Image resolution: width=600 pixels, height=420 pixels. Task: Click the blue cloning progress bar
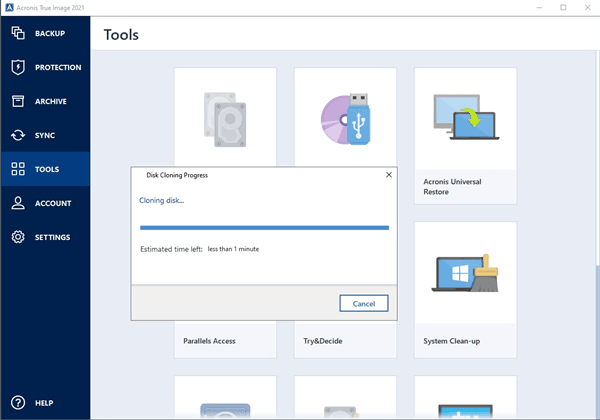[263, 228]
